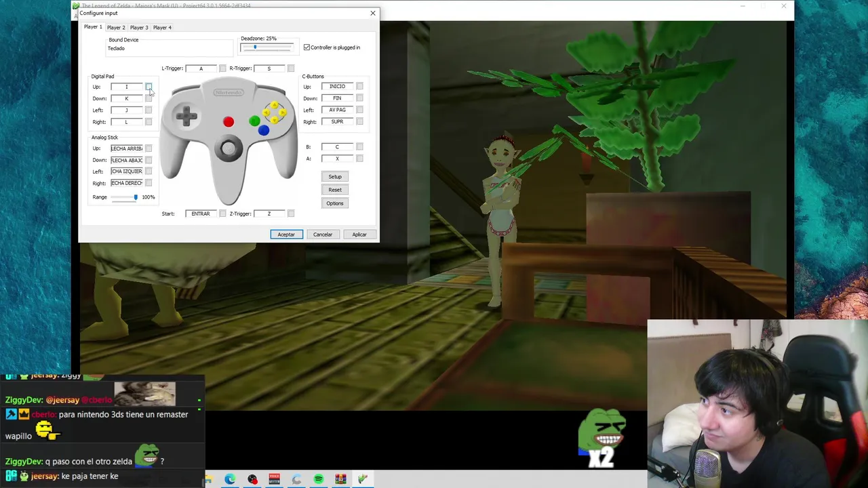Click assign button next to Analog Stick Up
This screenshot has height=488, width=868.
[149, 148]
